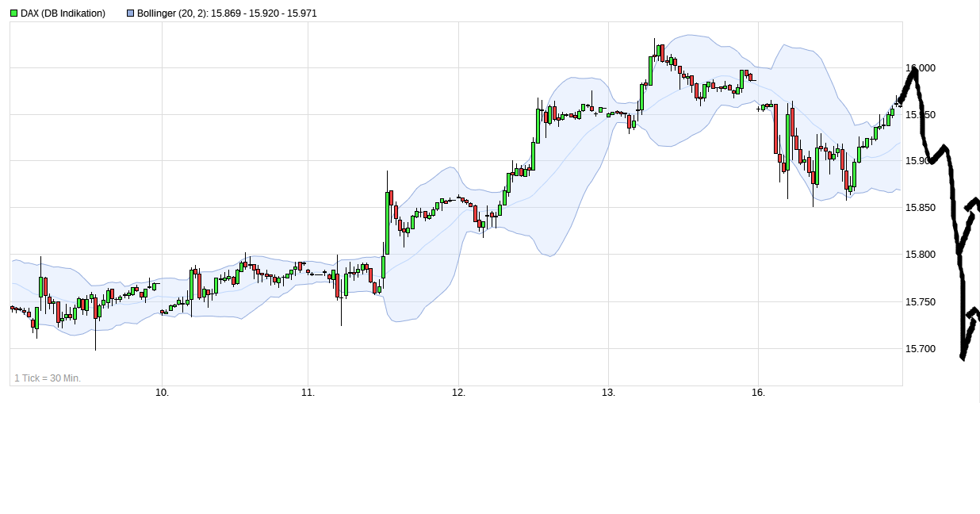Switch to the 12. date section
Image resolution: width=980 pixels, height=514 pixels.
(459, 392)
